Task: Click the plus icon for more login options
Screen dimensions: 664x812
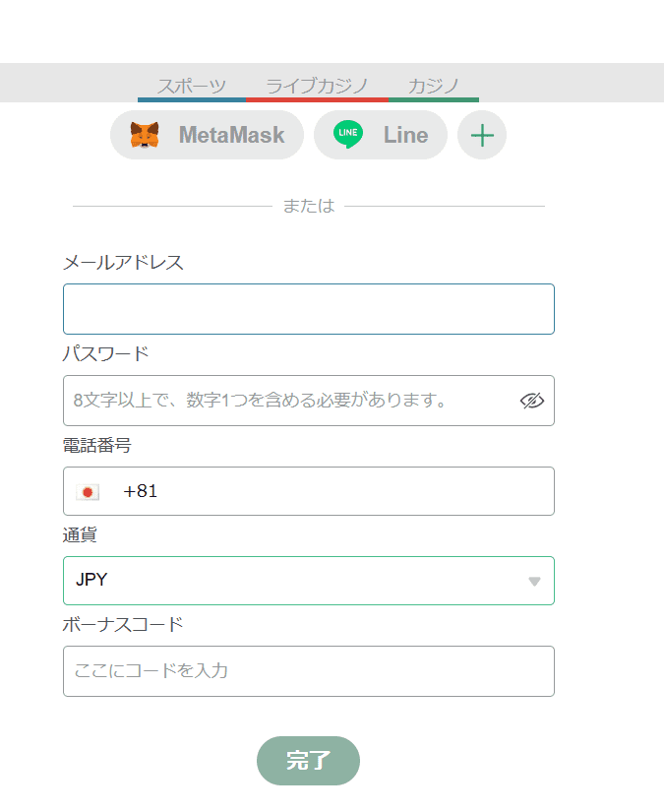Action: coord(482,135)
